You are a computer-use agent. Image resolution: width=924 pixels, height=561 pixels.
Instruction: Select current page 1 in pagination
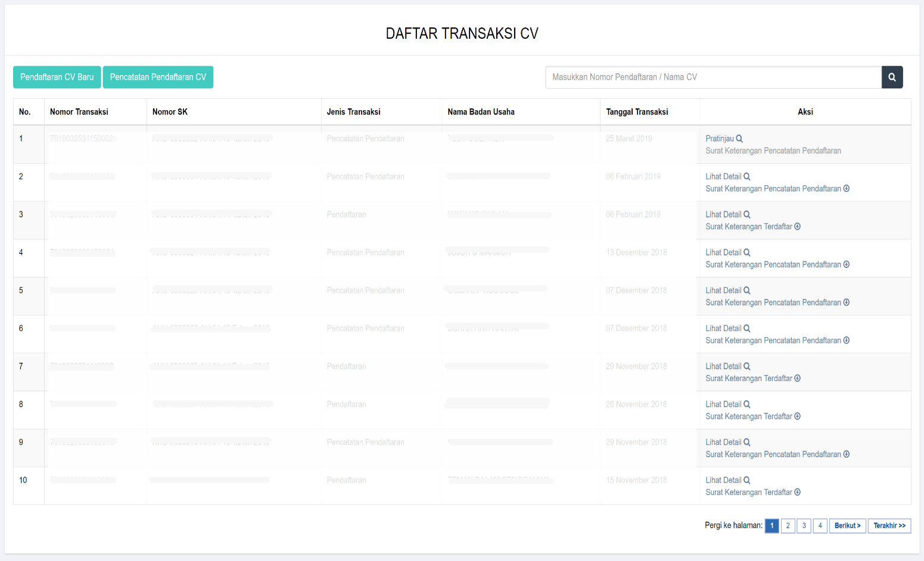[x=771, y=526]
